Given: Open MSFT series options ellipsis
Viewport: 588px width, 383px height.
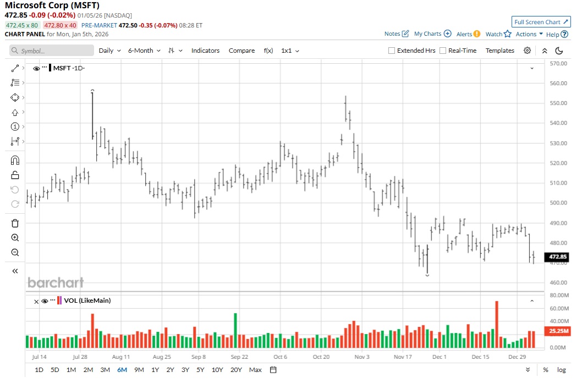Looking at the screenshot, I should click(45, 67).
